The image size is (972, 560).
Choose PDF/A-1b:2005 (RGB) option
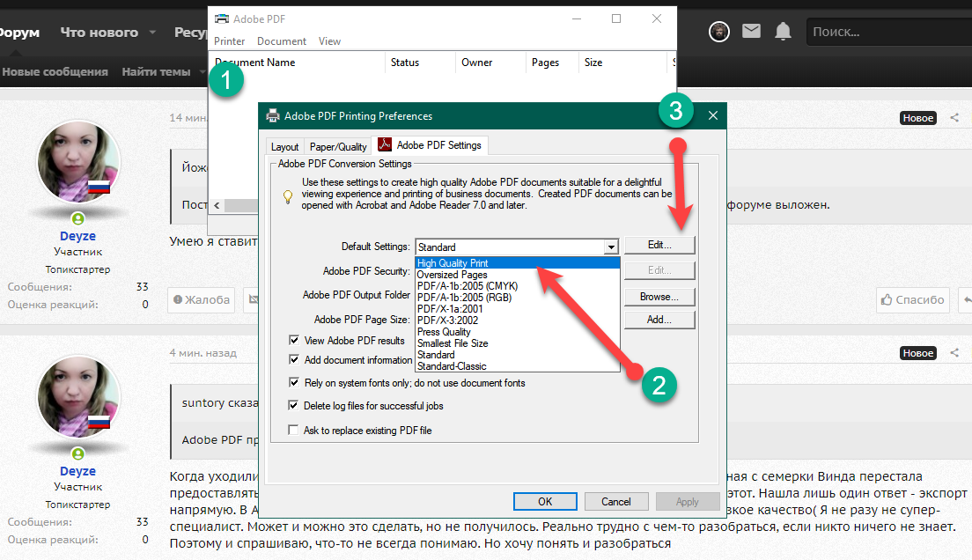(518, 297)
